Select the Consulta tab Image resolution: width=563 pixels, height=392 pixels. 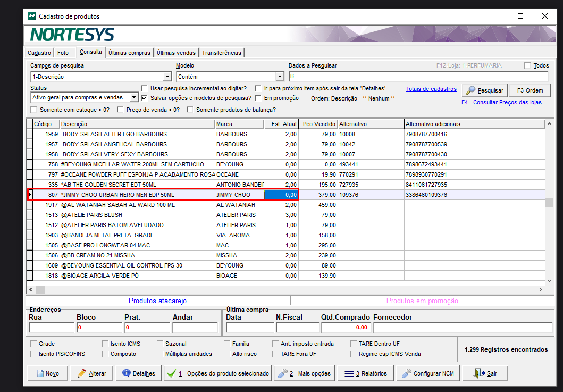click(x=91, y=52)
